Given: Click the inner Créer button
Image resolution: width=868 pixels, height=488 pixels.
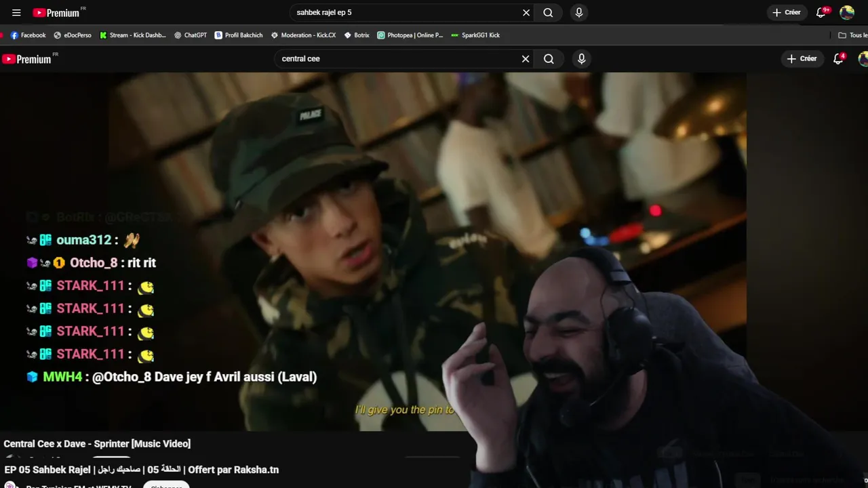Looking at the screenshot, I should pyautogui.click(x=802, y=59).
